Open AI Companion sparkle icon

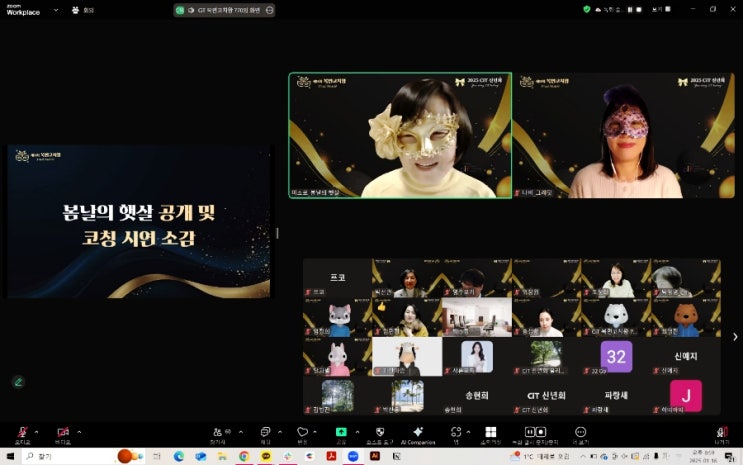[x=418, y=432]
